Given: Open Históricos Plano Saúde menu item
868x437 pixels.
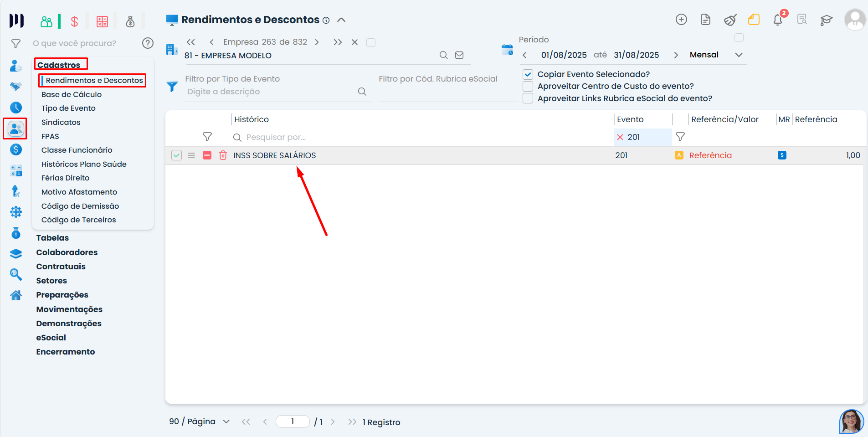Looking at the screenshot, I should [84, 164].
